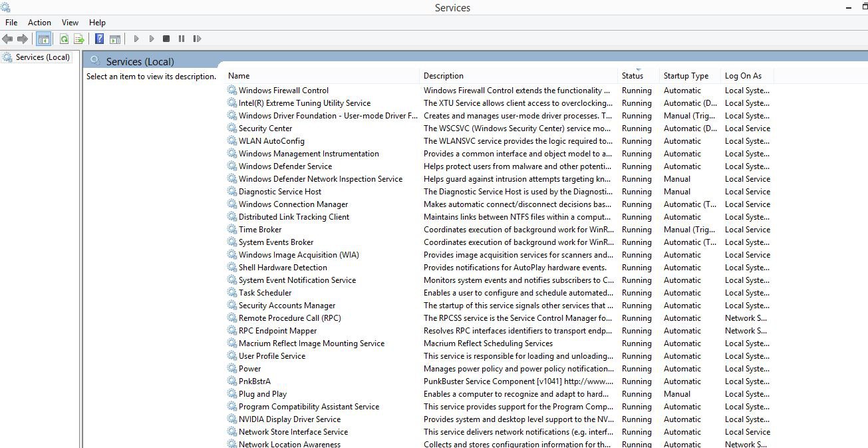Select the Windows Connection Manager name
Image resolution: width=868 pixels, height=448 pixels.
[x=293, y=204]
